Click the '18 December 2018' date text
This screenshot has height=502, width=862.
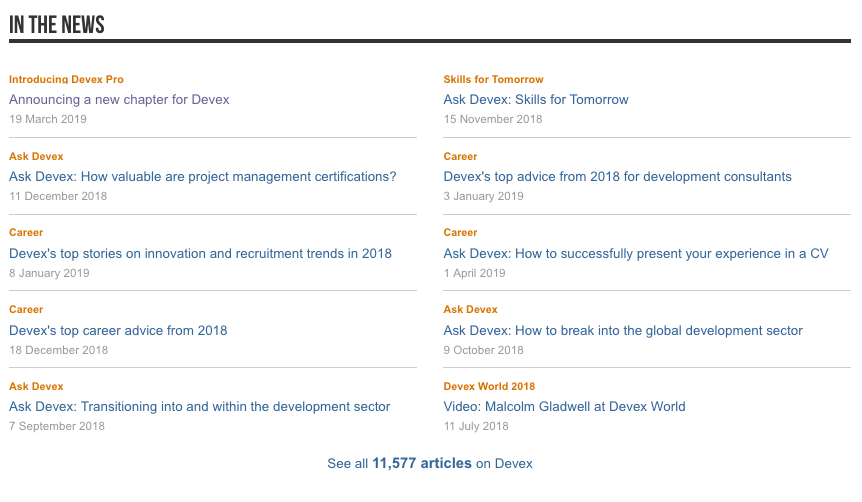pos(58,350)
